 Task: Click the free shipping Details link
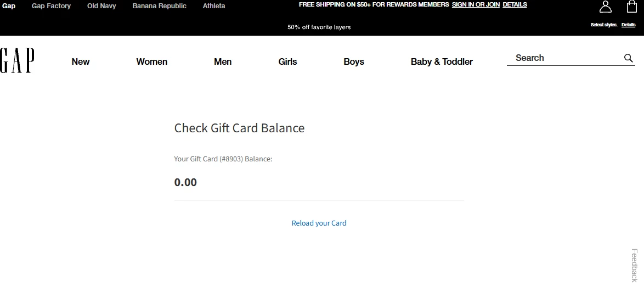[515, 5]
